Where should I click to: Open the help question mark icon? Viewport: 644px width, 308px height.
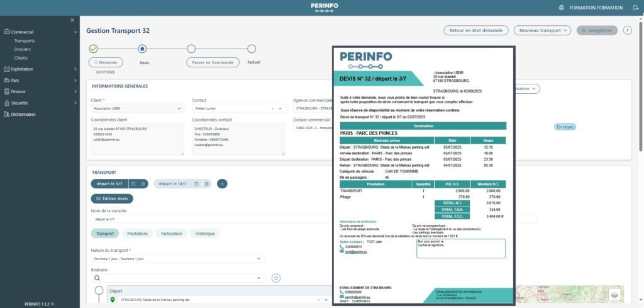point(627,30)
